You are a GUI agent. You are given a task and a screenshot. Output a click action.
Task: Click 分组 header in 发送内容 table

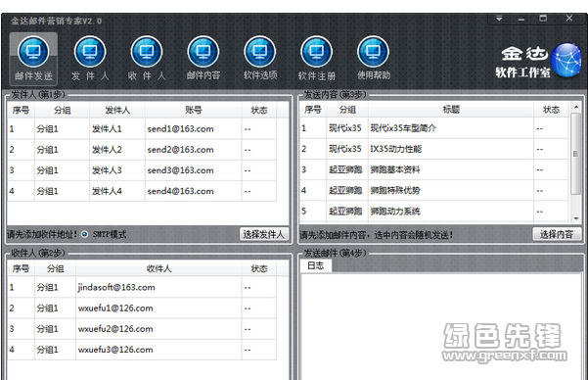point(347,110)
